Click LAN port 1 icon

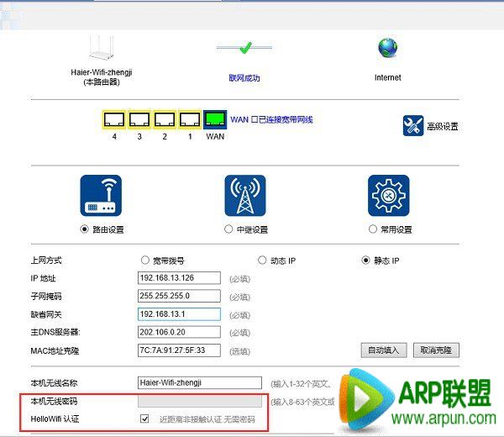click(190, 119)
